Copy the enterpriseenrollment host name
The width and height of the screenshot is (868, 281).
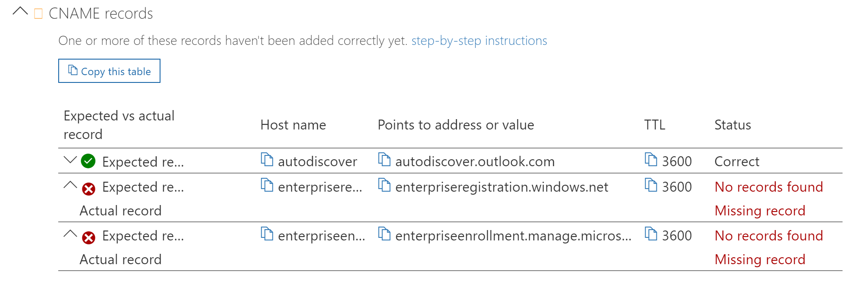click(267, 234)
